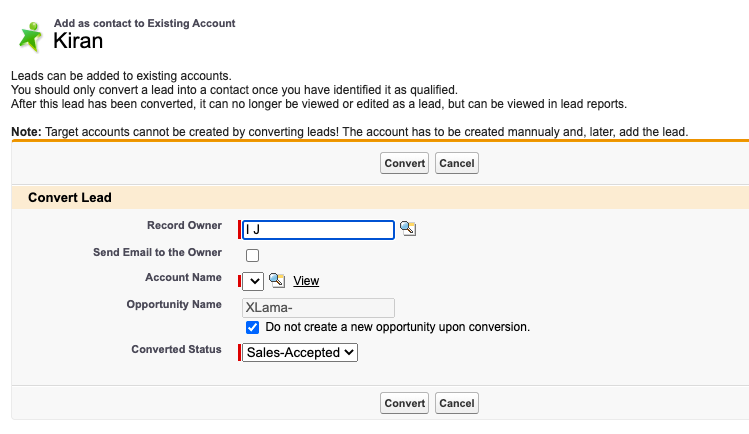Click the Opportunity Name field with XLama-

click(318, 308)
